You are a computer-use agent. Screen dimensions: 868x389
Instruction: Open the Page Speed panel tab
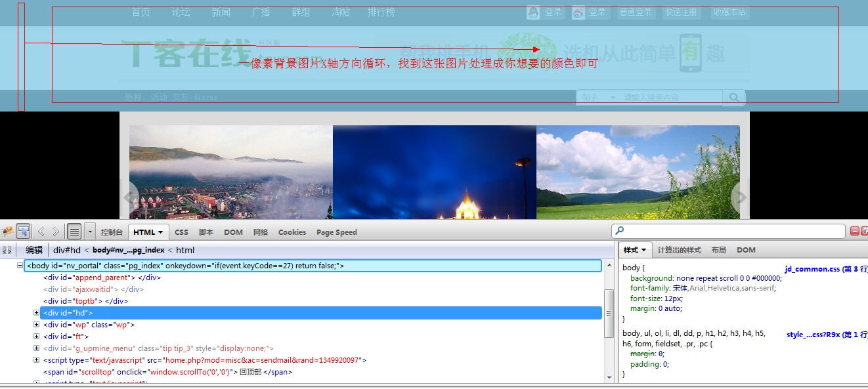(x=337, y=232)
